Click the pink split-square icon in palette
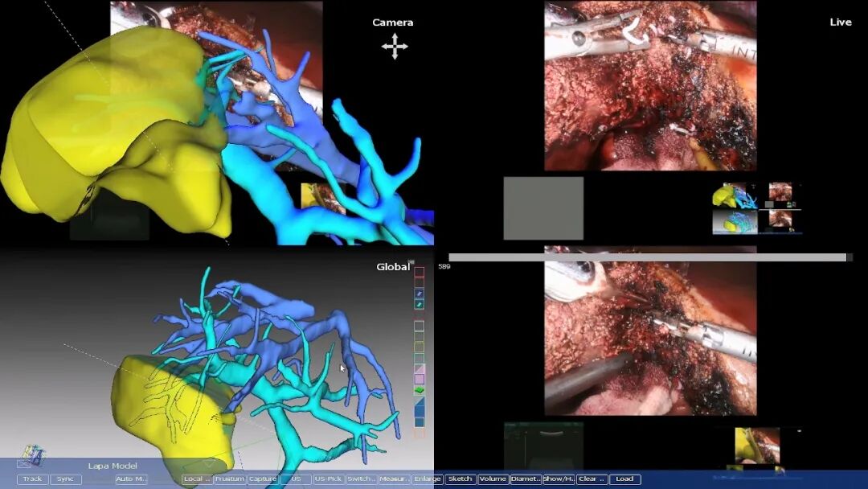Image resolution: width=868 pixels, height=489 pixels. [x=419, y=368]
